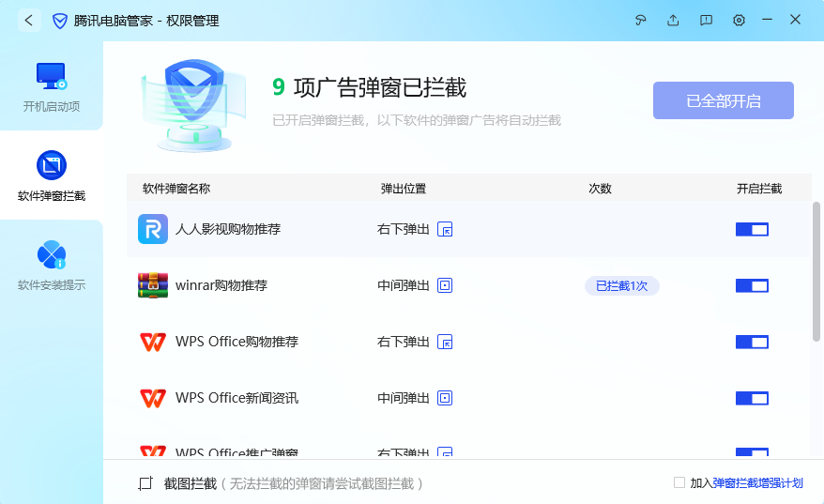
Task: Select the winrar购物推荐 row name
Action: pyautogui.click(x=221, y=285)
